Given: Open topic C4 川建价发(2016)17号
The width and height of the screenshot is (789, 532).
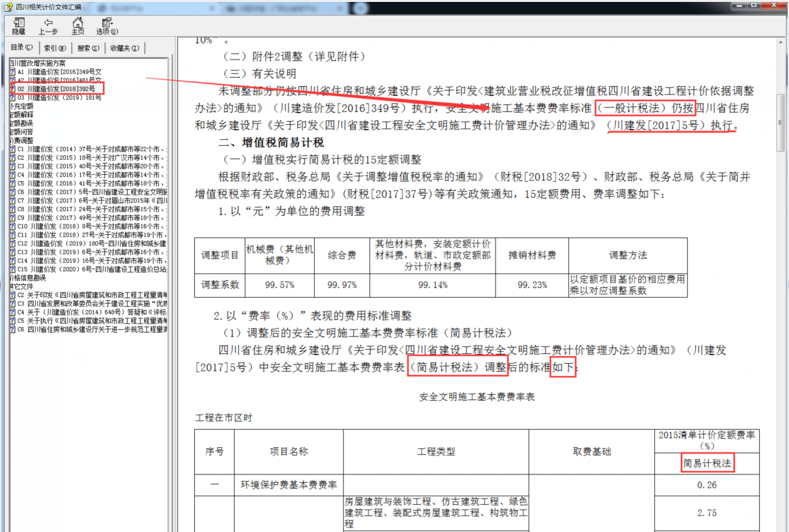Looking at the screenshot, I should point(92,175).
